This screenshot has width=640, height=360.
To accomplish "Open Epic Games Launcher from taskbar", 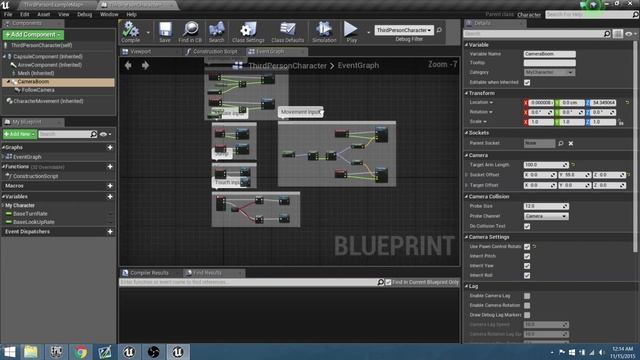I will point(56,352).
